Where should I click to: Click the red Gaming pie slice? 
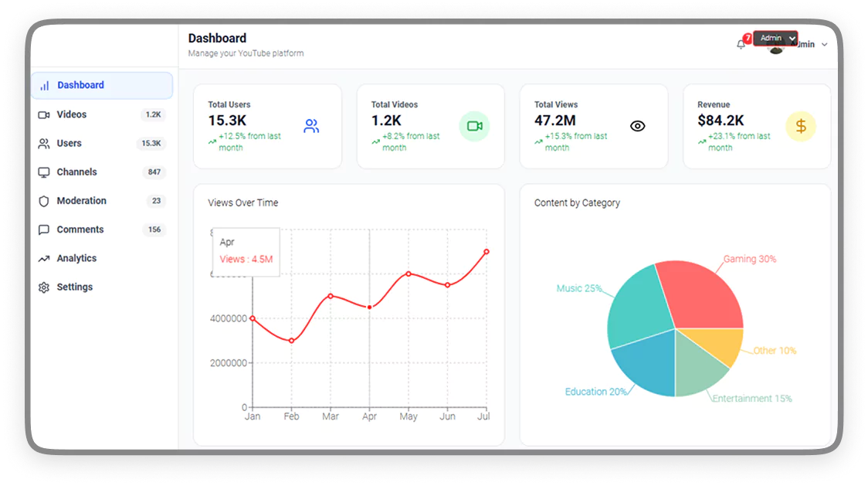pyautogui.click(x=699, y=294)
